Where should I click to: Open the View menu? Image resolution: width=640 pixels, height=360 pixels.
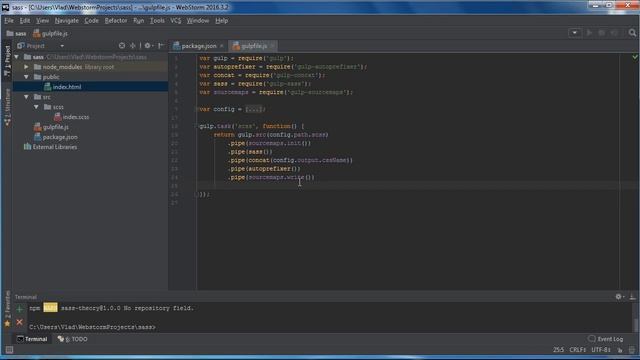point(42,20)
